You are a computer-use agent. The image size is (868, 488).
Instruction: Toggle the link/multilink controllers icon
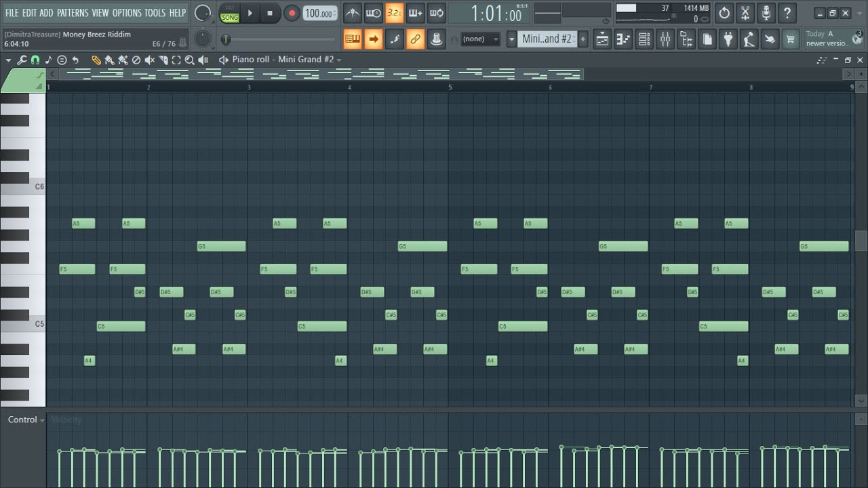coord(416,39)
